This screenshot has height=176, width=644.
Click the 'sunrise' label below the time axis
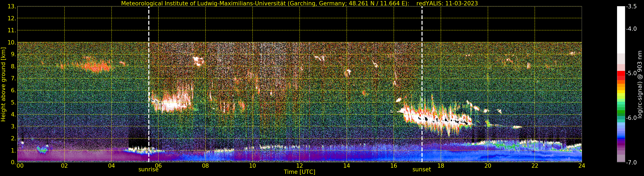[148, 170]
